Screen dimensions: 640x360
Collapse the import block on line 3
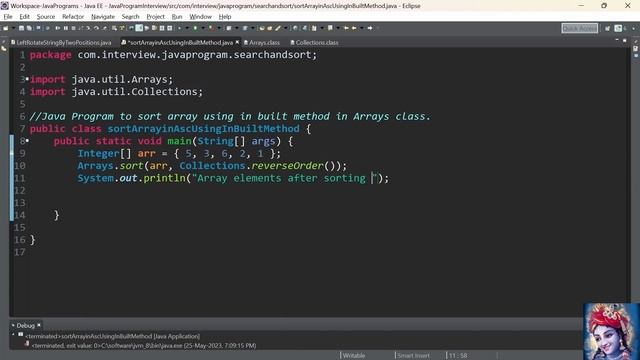[x=27, y=78]
